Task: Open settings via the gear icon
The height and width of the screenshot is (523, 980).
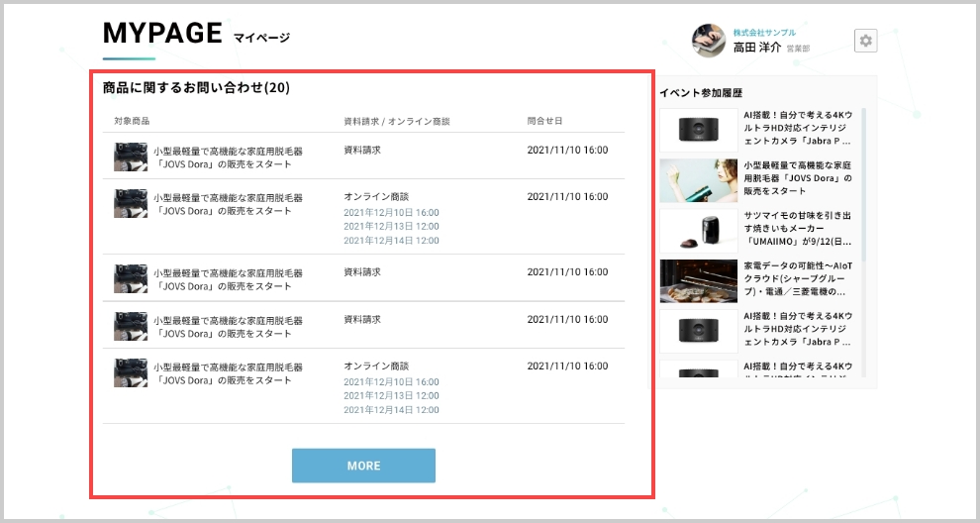Action: (x=865, y=41)
